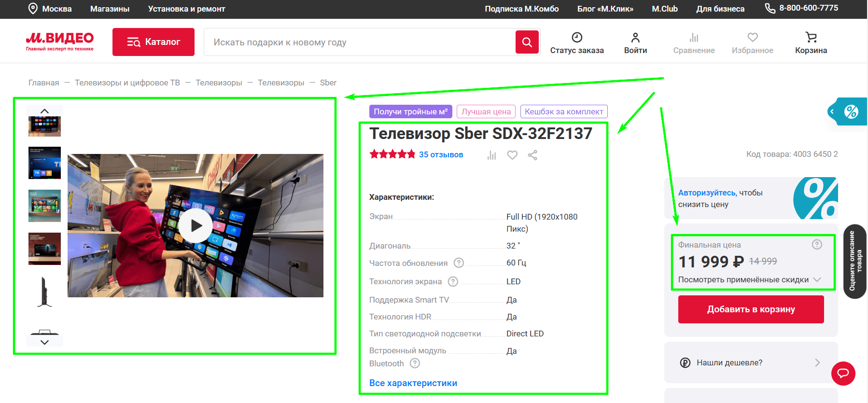Share this product via share icon
The width and height of the screenshot is (868, 403).
point(532,155)
